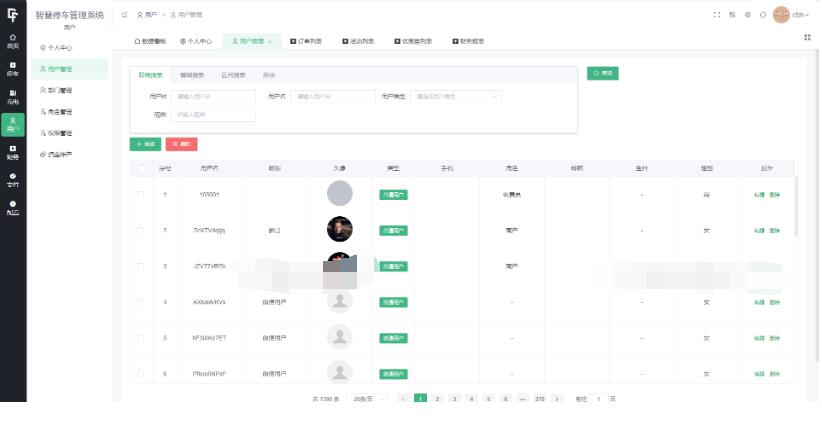This screenshot has height=427, width=822.
Task: Open the last settings section in dark sidebar
Action: coord(13,208)
